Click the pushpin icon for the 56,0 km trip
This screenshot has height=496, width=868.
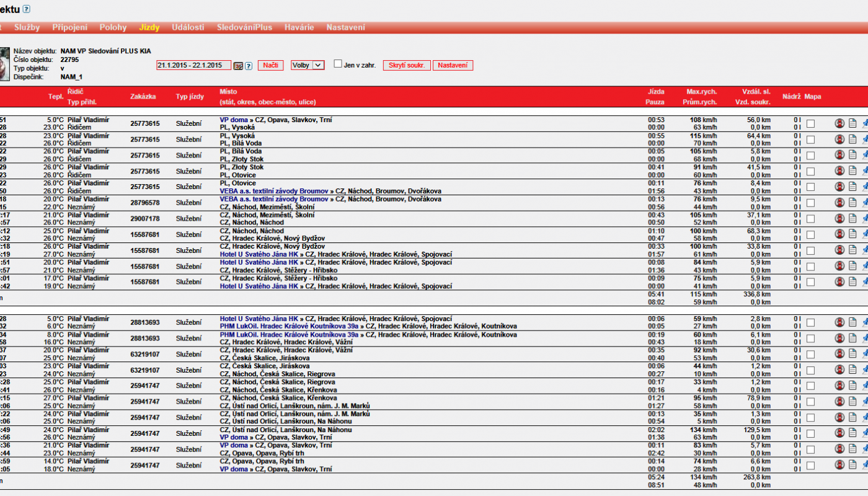[865, 123]
